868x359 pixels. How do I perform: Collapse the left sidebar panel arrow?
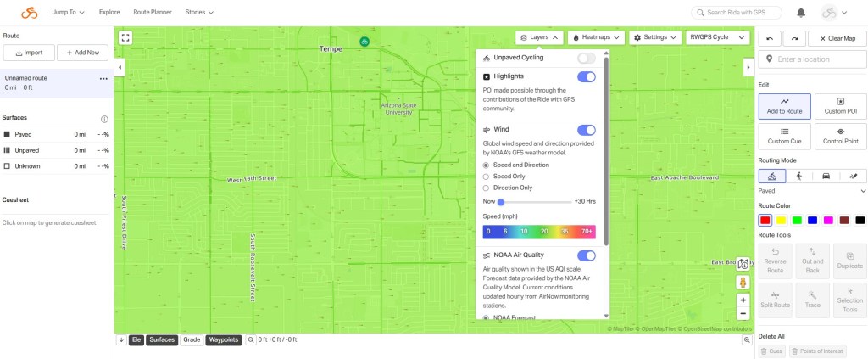point(120,67)
